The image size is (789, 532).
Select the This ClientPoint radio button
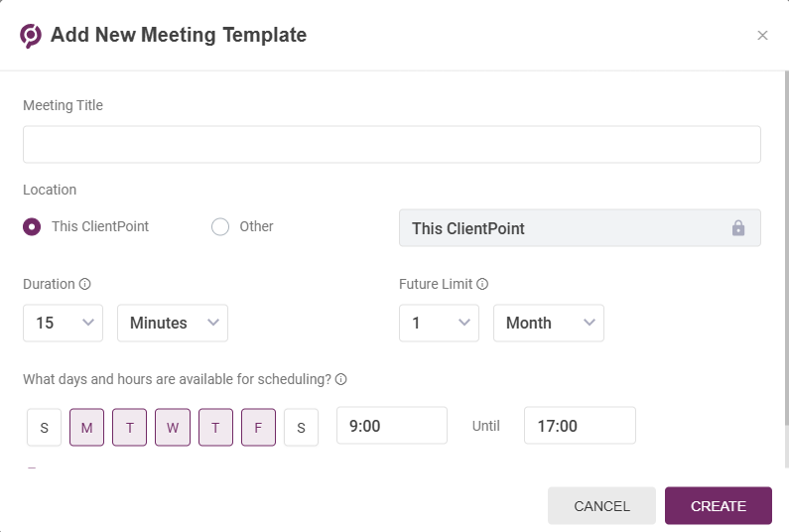click(x=32, y=226)
